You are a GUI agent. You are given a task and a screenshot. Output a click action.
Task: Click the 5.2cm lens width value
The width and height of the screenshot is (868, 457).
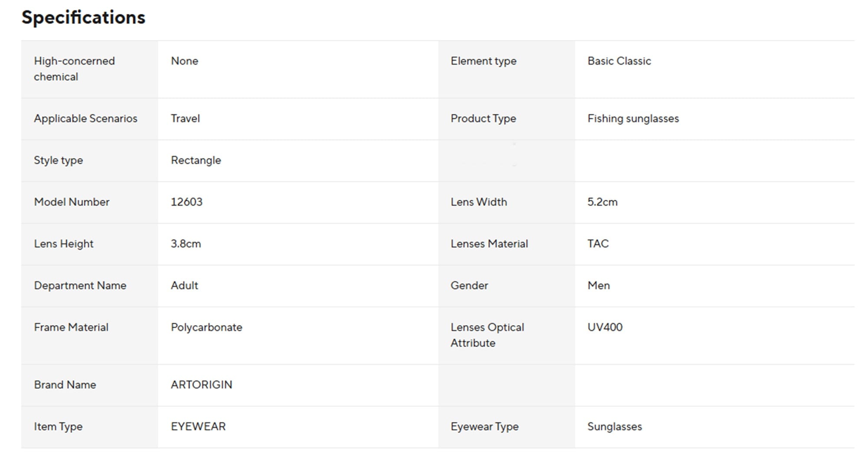pyautogui.click(x=602, y=202)
